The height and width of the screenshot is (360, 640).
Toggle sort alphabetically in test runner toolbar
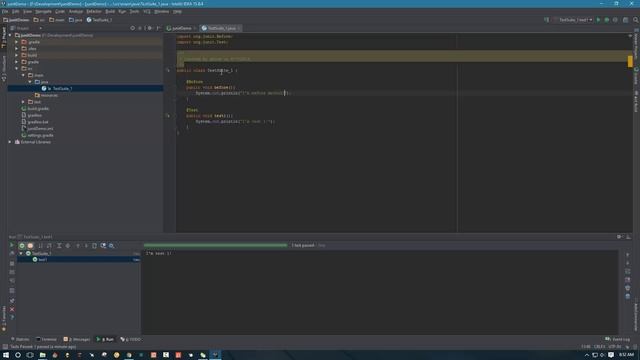[x=40, y=246]
